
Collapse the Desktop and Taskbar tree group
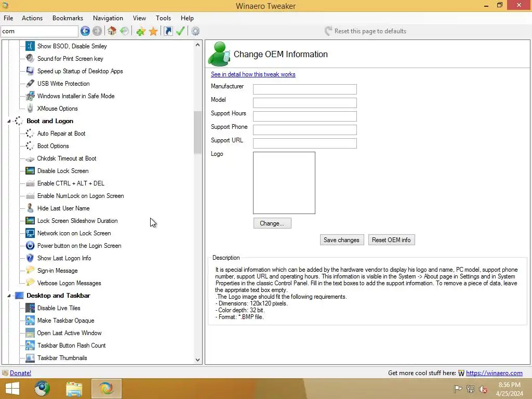point(9,296)
